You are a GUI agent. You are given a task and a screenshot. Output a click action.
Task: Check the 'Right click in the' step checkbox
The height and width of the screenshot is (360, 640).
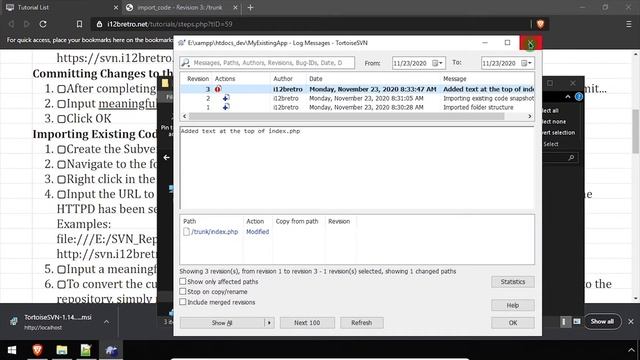click(x=62, y=179)
